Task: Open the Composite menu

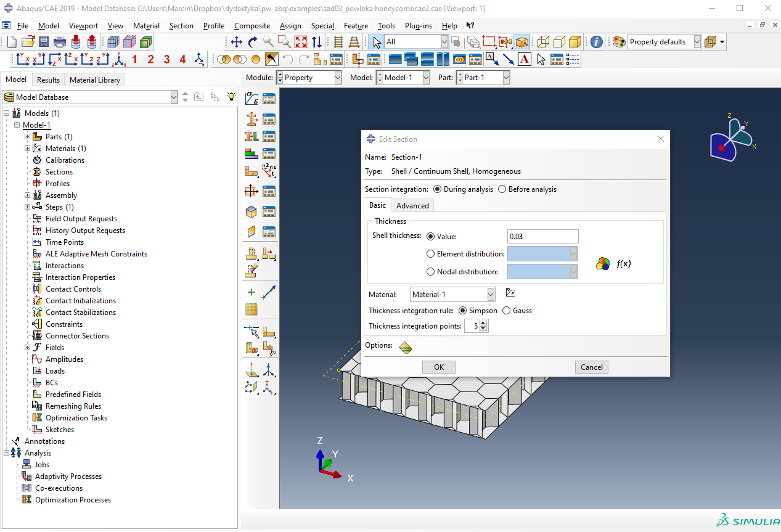Action: [251, 26]
